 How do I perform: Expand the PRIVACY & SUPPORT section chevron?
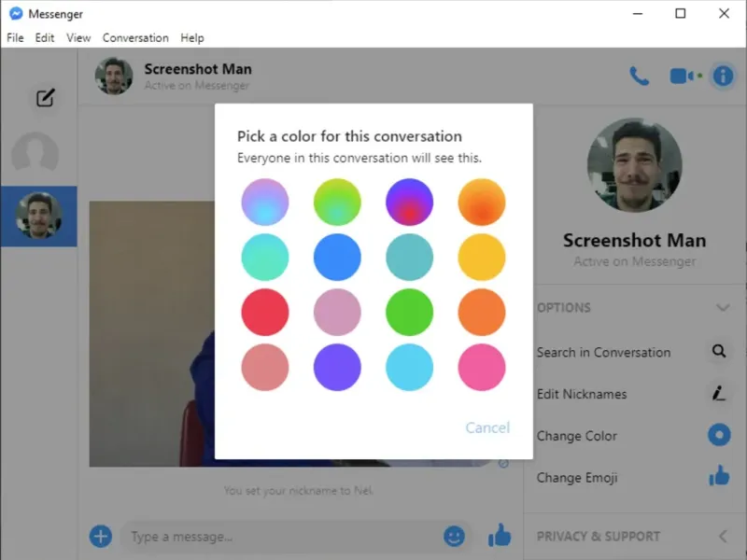(x=723, y=536)
